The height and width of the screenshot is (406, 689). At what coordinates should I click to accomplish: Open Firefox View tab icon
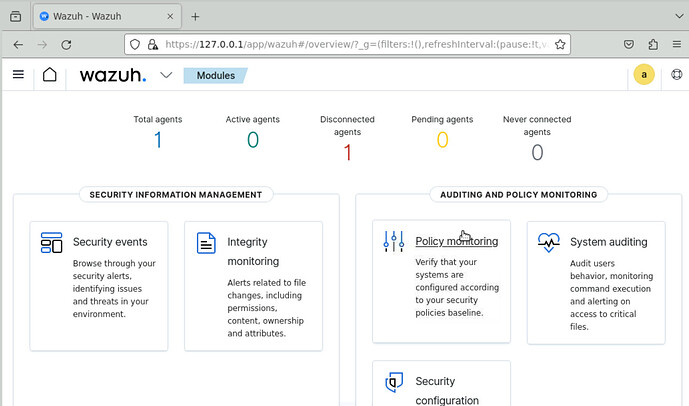point(15,17)
